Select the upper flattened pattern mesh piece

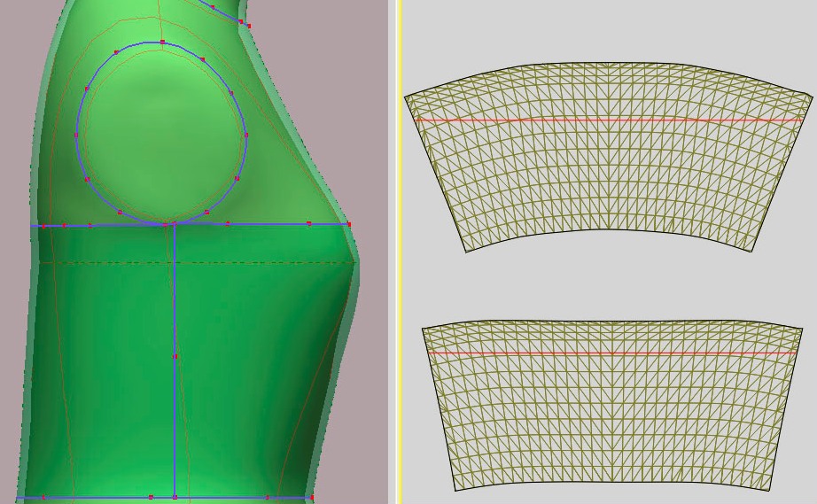point(609,158)
